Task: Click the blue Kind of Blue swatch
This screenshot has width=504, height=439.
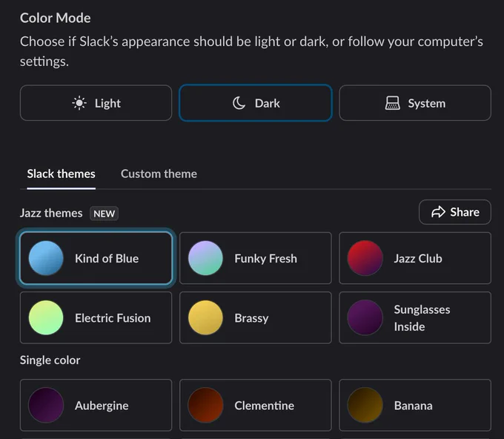Action: tap(46, 258)
